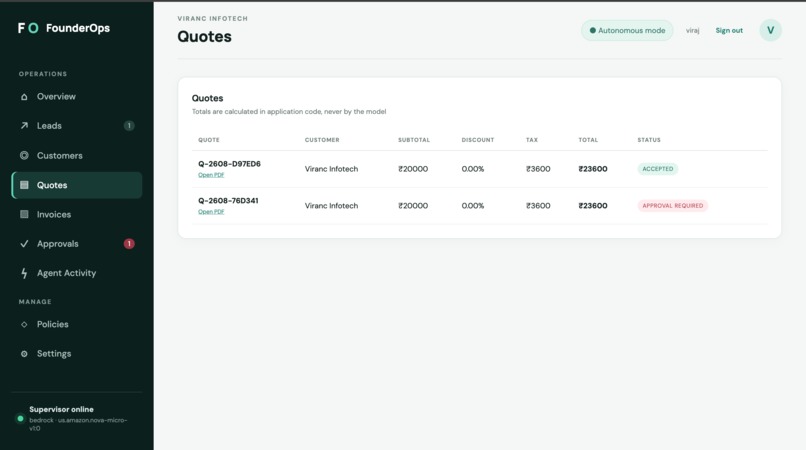
Task: Open PDF for quote Q-2608-76D341
Action: [x=211, y=211]
